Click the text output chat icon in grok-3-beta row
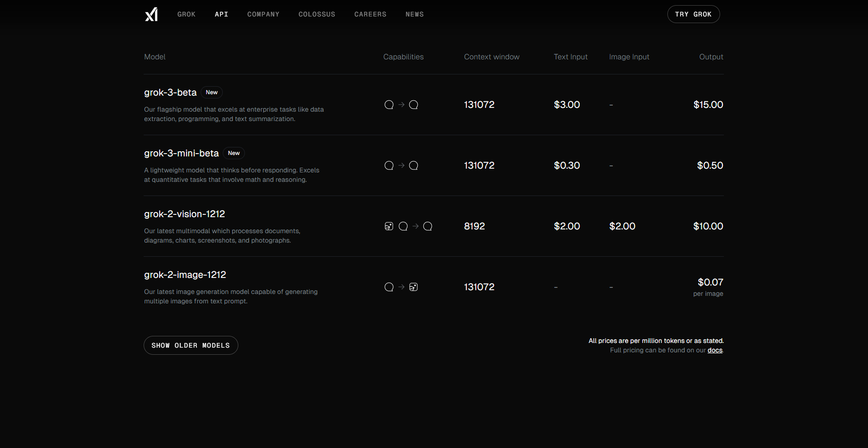The image size is (868, 448). [414, 105]
